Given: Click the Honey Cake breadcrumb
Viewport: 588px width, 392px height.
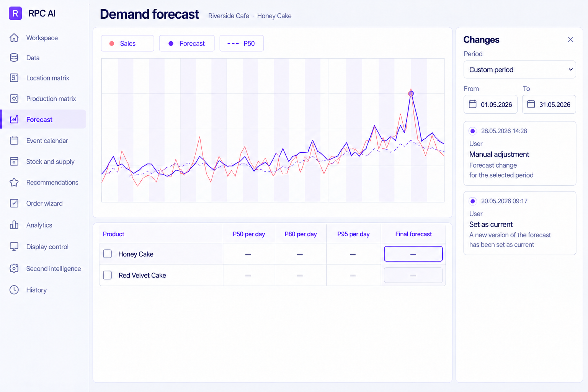Looking at the screenshot, I should point(274,16).
